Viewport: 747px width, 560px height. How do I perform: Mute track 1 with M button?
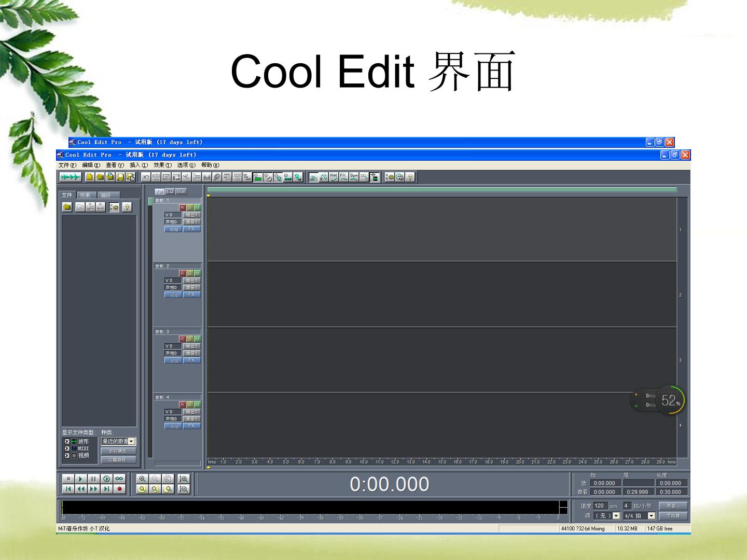197,207
